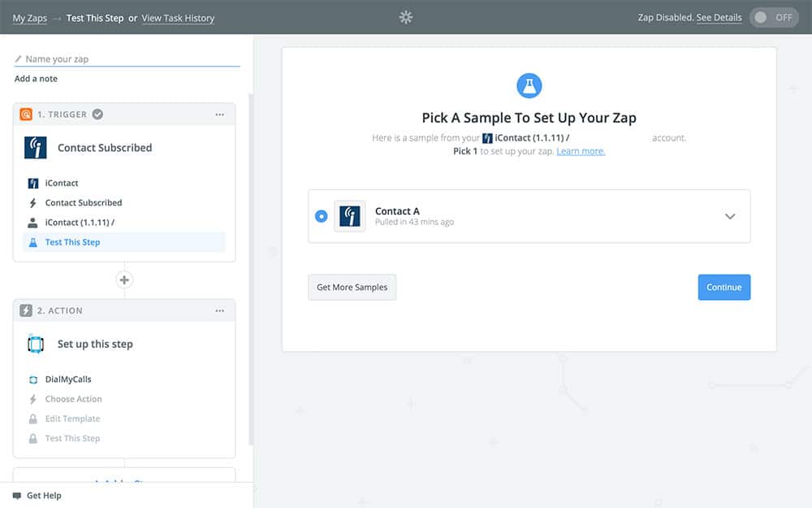Screen dimensions: 812x508
Task: Open the Trigger step options menu
Action: pos(219,115)
